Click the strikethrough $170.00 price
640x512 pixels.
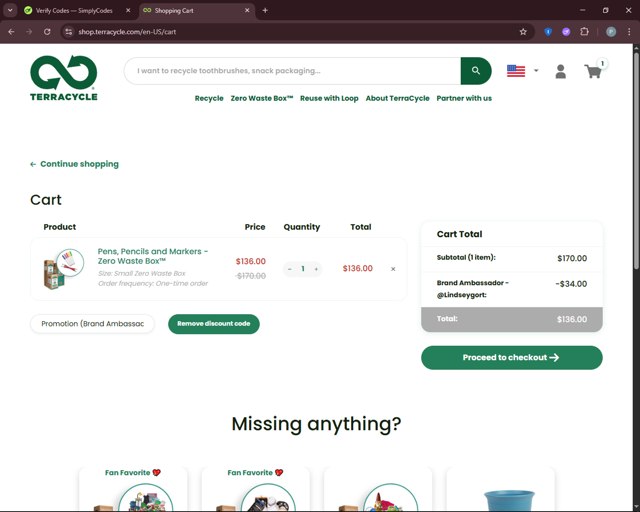tap(251, 276)
